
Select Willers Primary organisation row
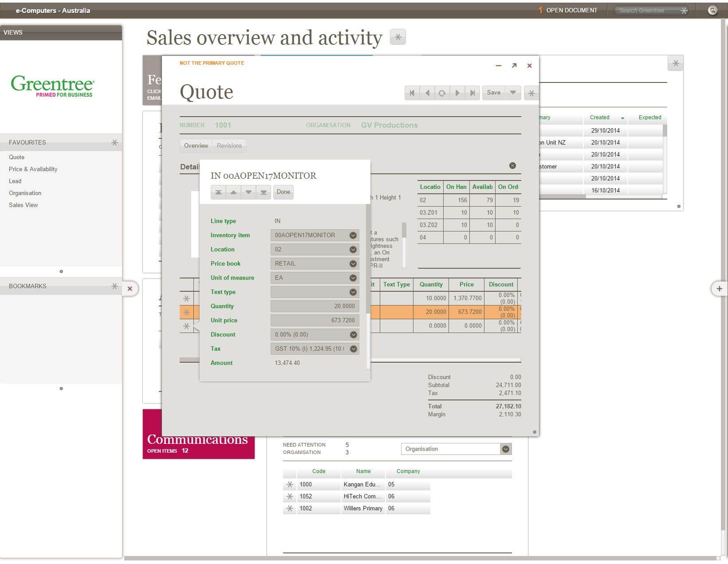click(357, 508)
